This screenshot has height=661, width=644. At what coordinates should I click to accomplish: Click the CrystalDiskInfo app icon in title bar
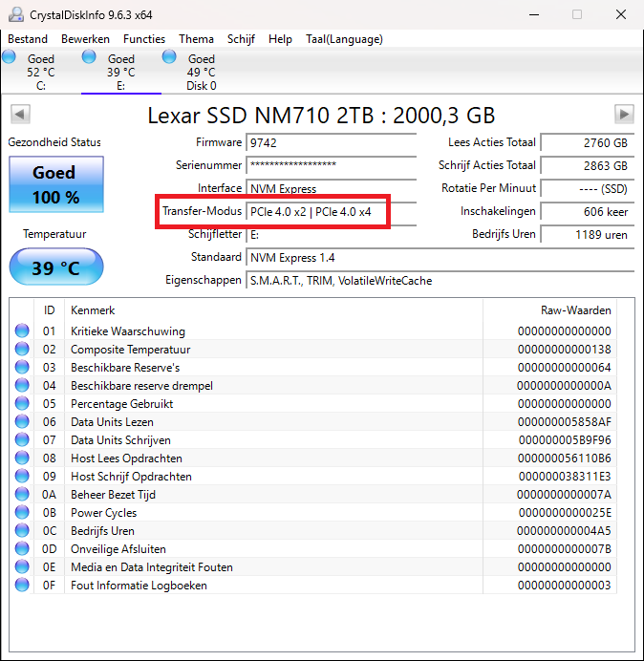click(x=16, y=14)
